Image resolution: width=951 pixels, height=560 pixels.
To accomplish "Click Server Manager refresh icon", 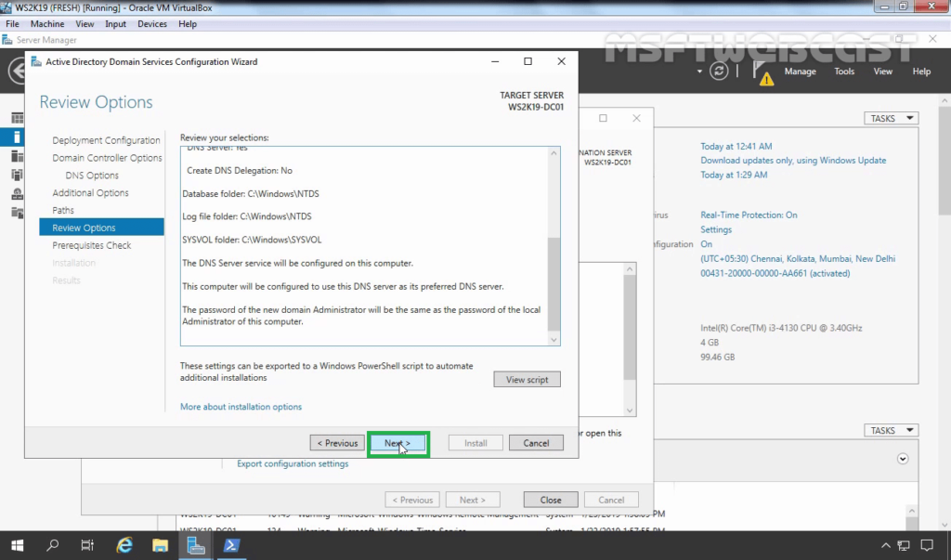I will coord(719,71).
